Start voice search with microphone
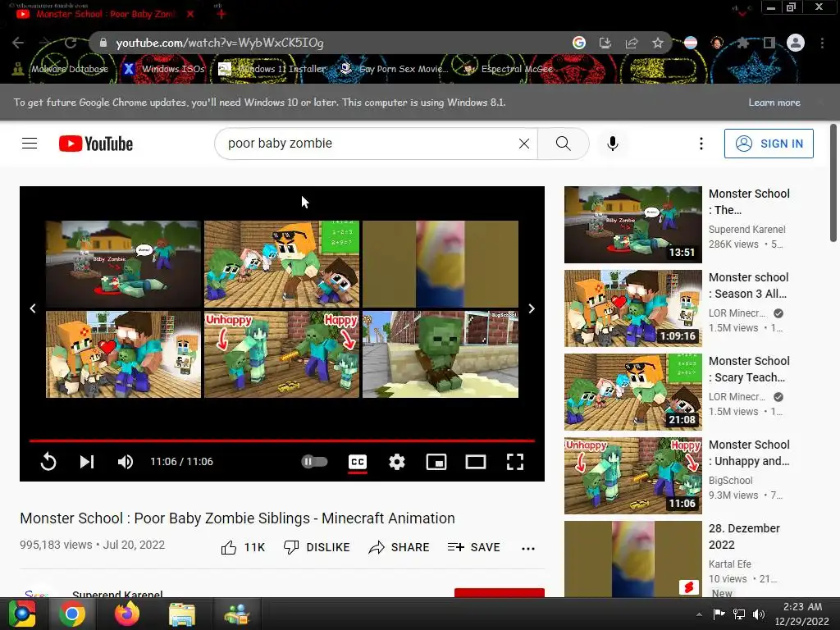The image size is (840, 630). (x=613, y=144)
